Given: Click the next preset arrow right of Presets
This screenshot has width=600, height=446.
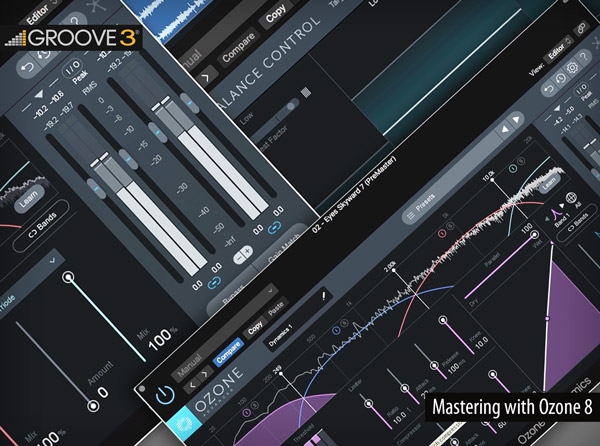Looking at the screenshot, I should pos(515,120).
